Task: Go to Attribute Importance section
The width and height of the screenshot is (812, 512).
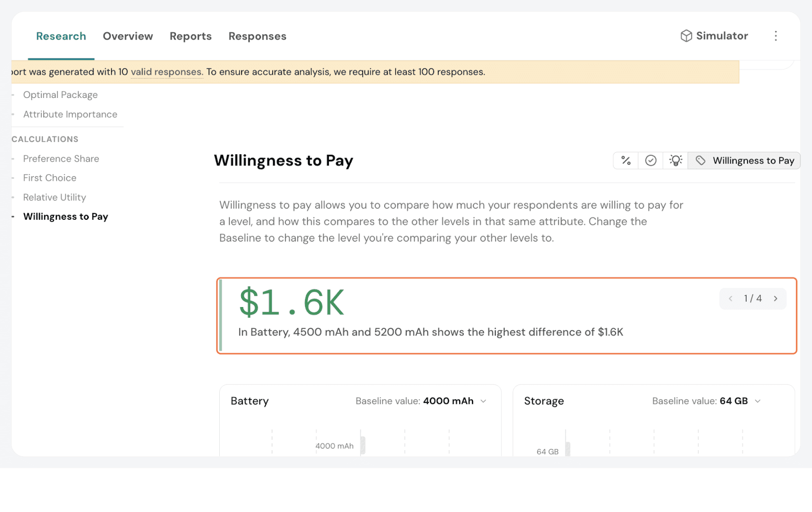Action: pyautogui.click(x=70, y=115)
